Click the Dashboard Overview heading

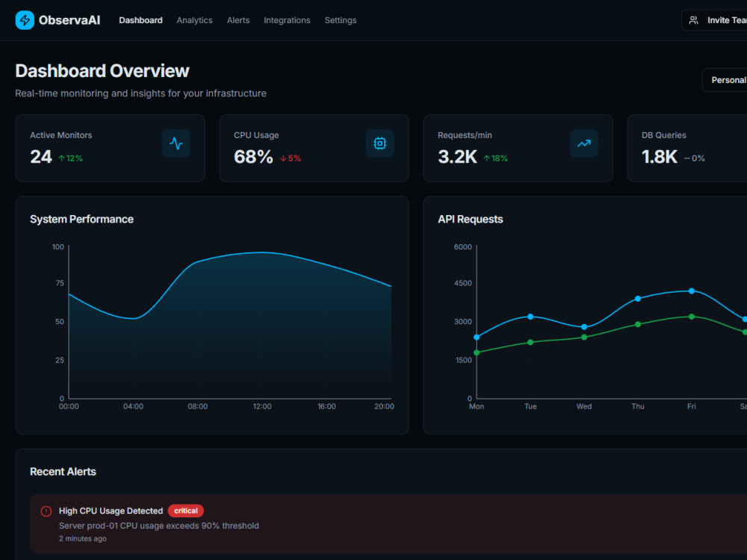point(102,71)
